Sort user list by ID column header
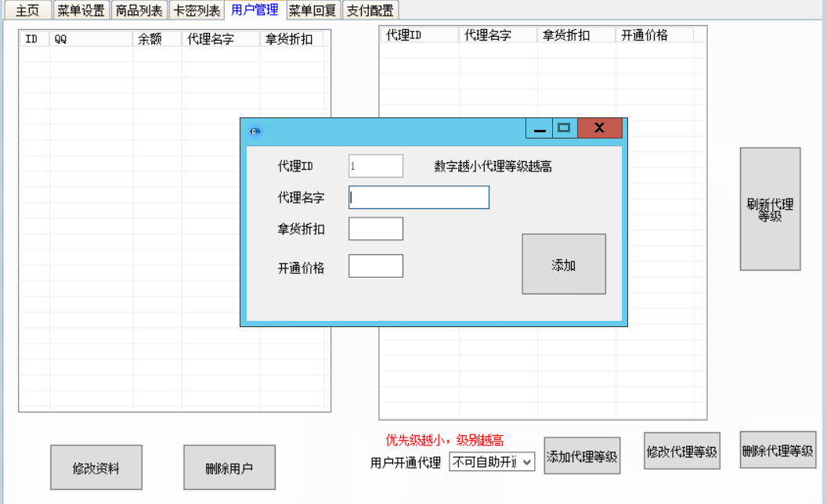827x504 pixels. coord(34,39)
